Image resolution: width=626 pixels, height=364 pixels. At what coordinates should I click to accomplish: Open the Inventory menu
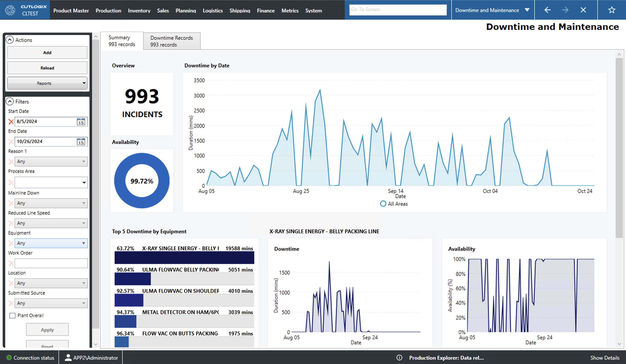coord(139,10)
